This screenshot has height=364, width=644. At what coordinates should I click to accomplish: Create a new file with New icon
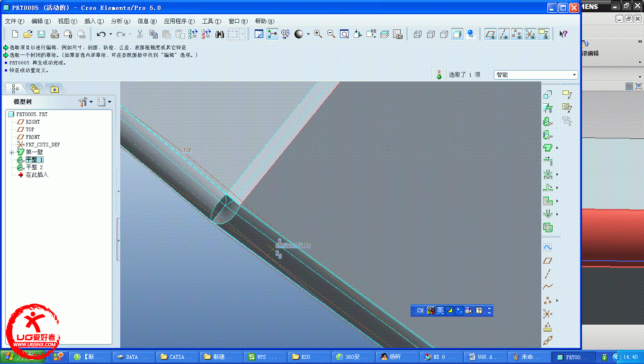tap(15, 34)
